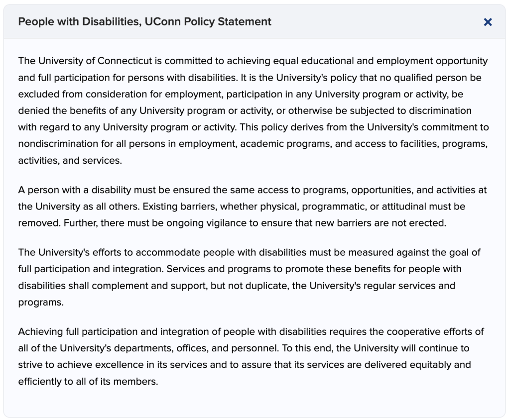Click the "People with Disabilities" dialog heading
This screenshot has height=420, width=510.
click(x=144, y=21)
